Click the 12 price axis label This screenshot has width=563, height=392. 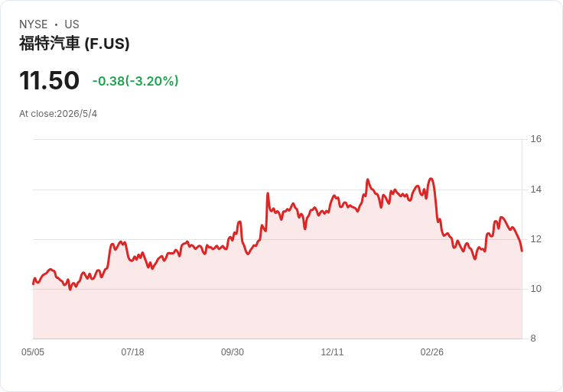click(535, 239)
